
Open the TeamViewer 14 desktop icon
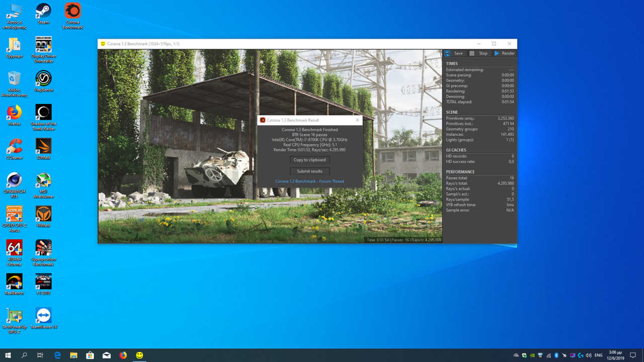(43, 318)
